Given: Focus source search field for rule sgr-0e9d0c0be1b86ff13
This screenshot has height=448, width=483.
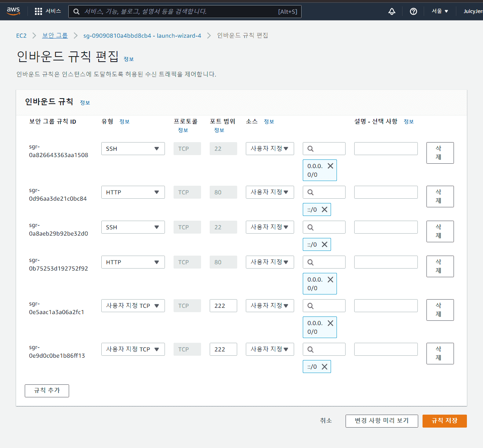Looking at the screenshot, I should point(324,349).
